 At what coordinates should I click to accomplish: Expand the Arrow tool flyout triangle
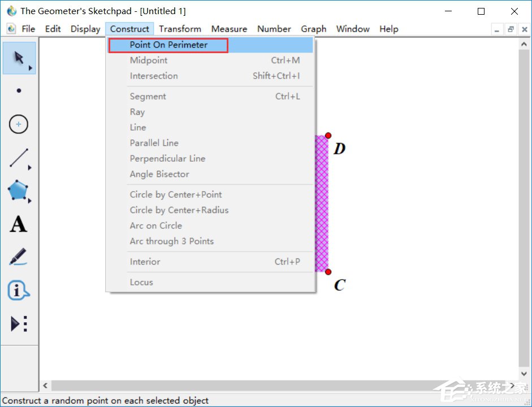[30, 68]
